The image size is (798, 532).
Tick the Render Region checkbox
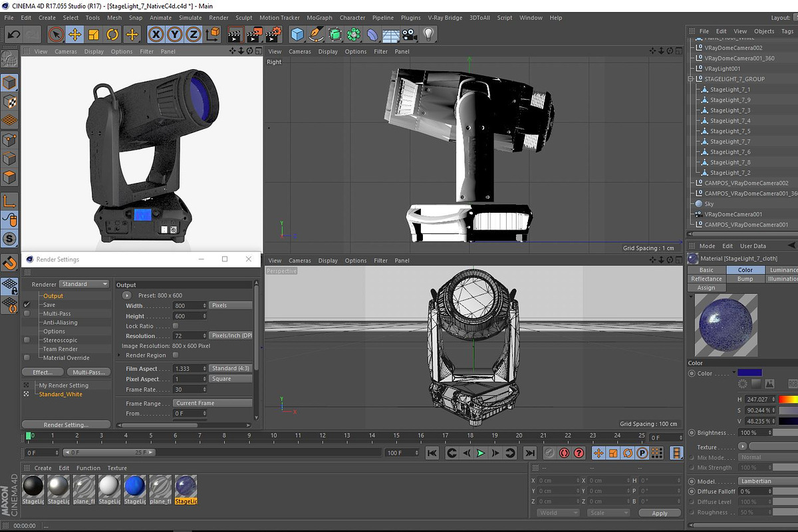pos(176,355)
